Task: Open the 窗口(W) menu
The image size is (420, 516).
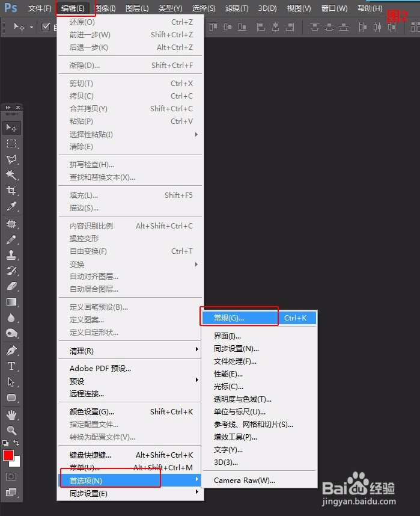Action: point(334,8)
